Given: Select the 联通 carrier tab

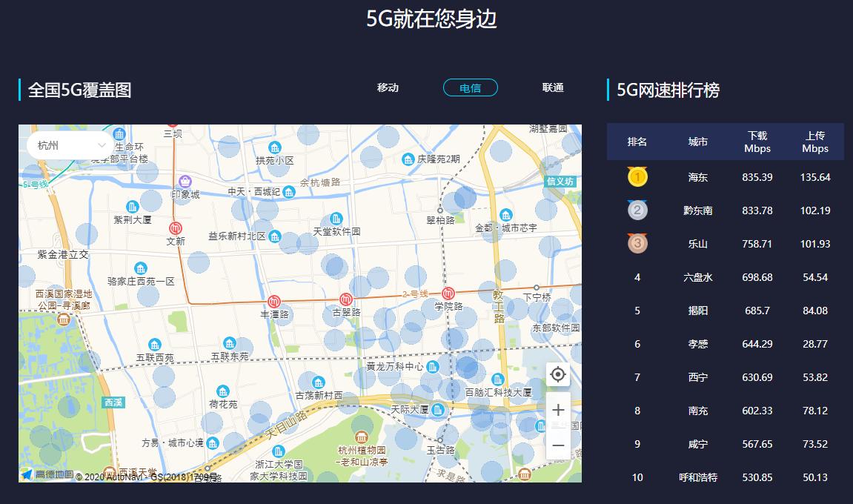Looking at the screenshot, I should (x=553, y=87).
